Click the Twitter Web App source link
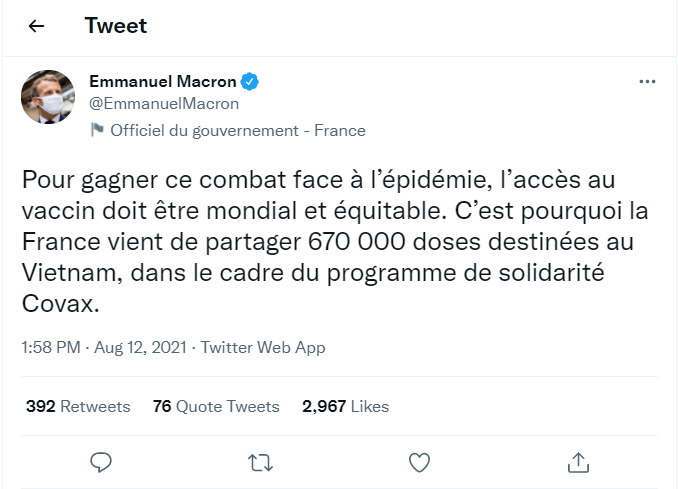 click(263, 348)
